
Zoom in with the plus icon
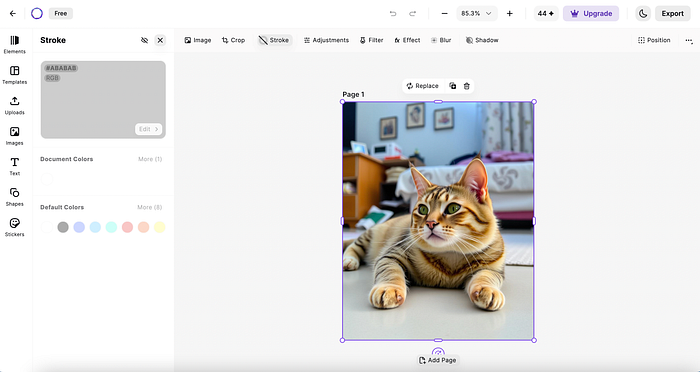point(509,13)
